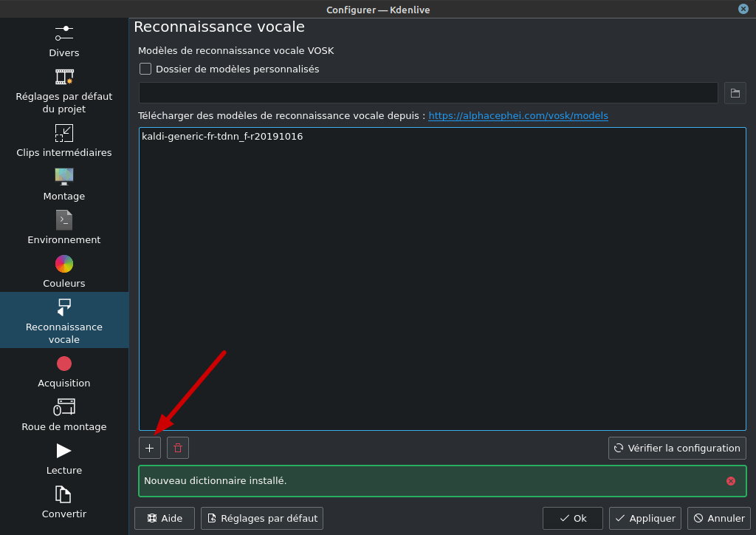Close the Configurer dialog window
The height and width of the screenshot is (535, 756).
tap(743, 9)
